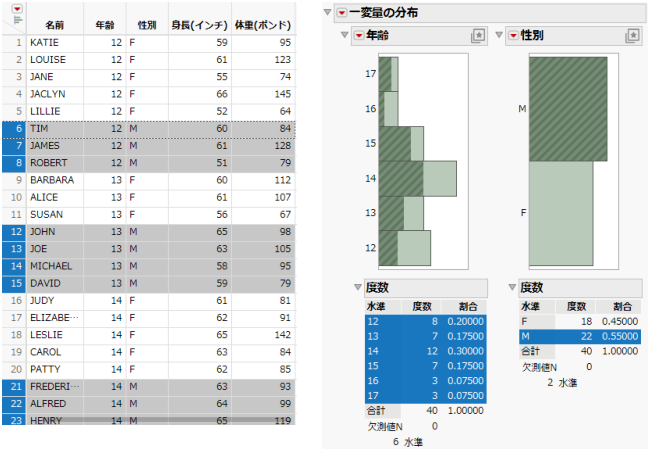This screenshot has height=451, width=650.
Task: Click the name cell CAROL
Action: pos(55,352)
